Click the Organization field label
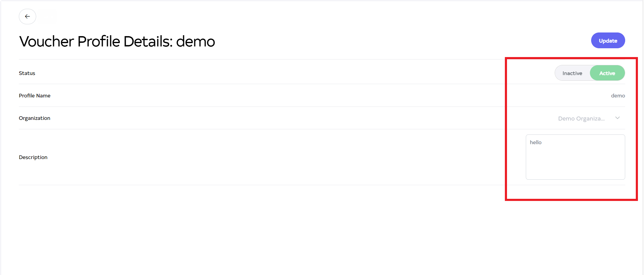 click(x=35, y=118)
